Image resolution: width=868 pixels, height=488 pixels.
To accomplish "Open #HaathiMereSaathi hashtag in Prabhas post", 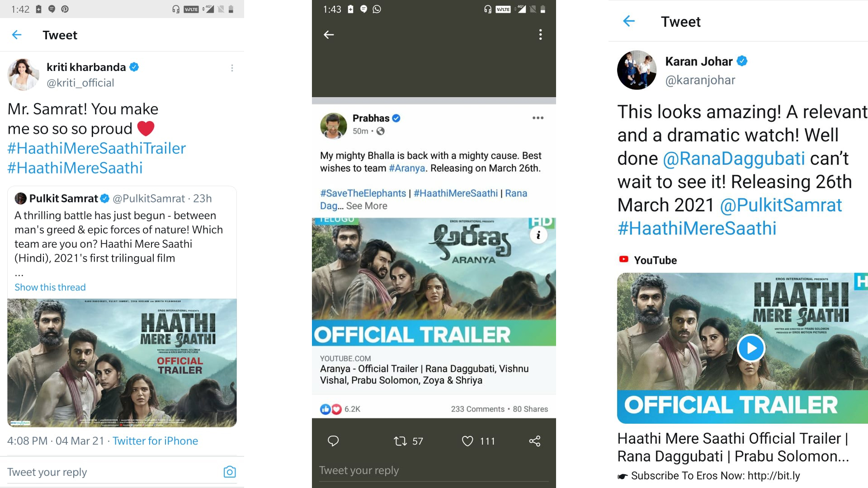I will (x=456, y=193).
